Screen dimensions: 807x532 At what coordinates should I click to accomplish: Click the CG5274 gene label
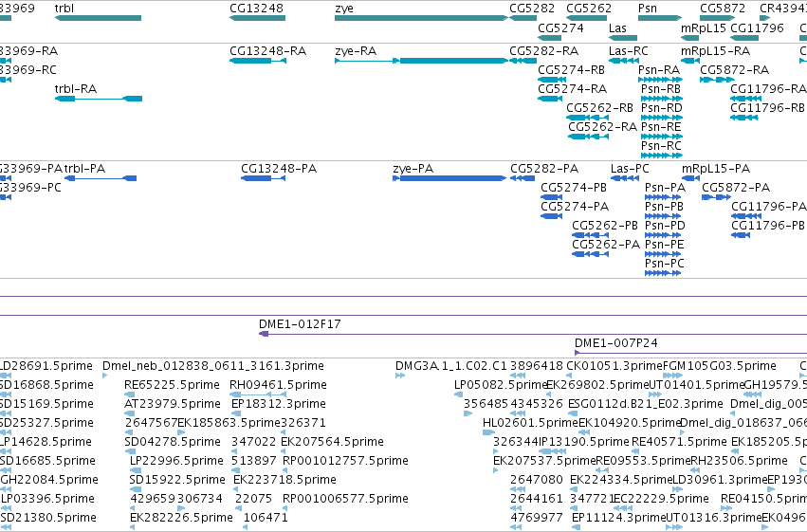pos(561,28)
